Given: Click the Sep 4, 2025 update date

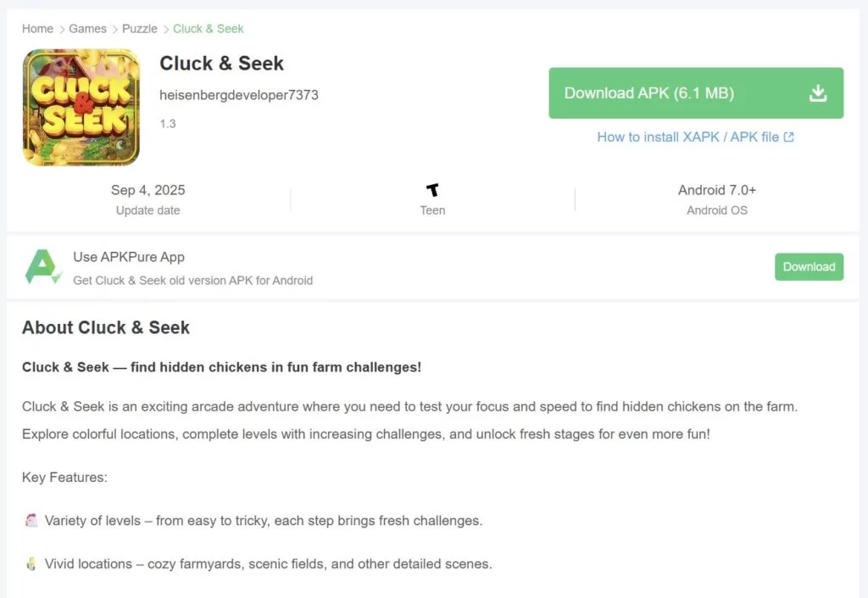Looking at the screenshot, I should 147,190.
